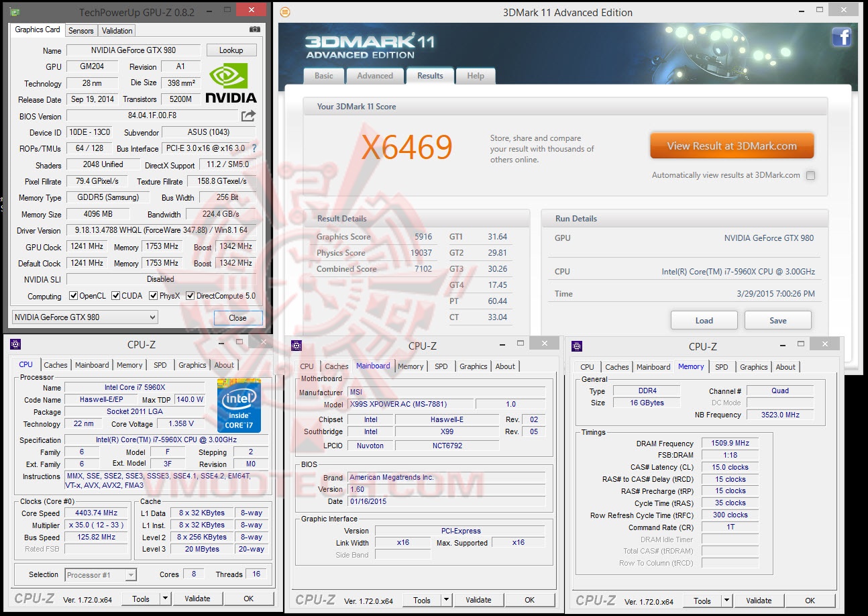The width and height of the screenshot is (868, 616).
Task: Click the title bar icon of the CPU-Z Mainboard window
Action: [296, 346]
